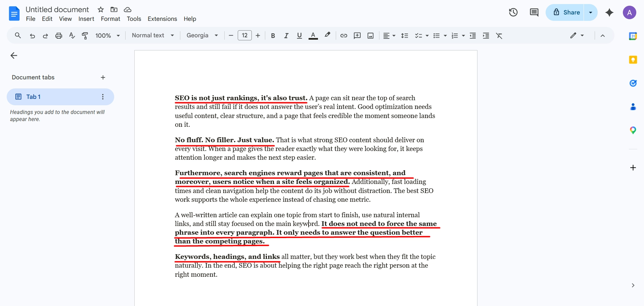The height and width of the screenshot is (306, 644).
Task: Click the Share button
Action: pyautogui.click(x=565, y=12)
